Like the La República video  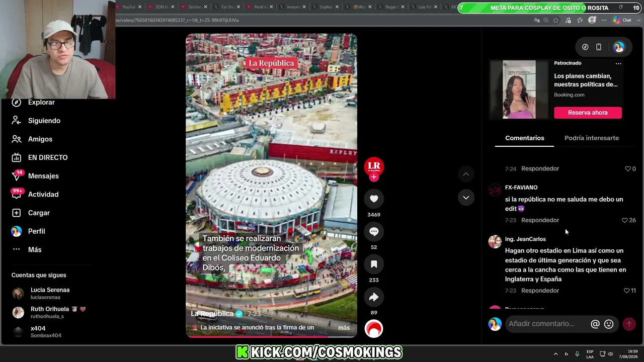pos(374,199)
